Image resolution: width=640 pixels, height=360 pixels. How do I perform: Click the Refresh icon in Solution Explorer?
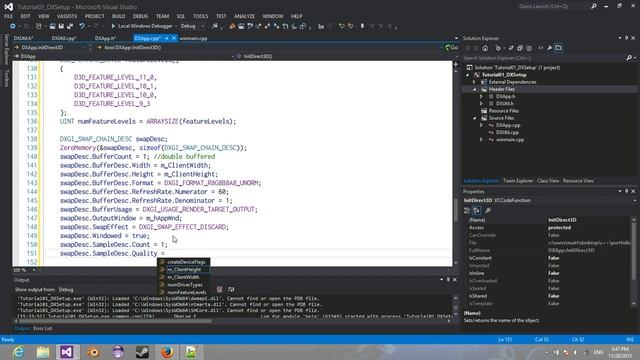511,48
